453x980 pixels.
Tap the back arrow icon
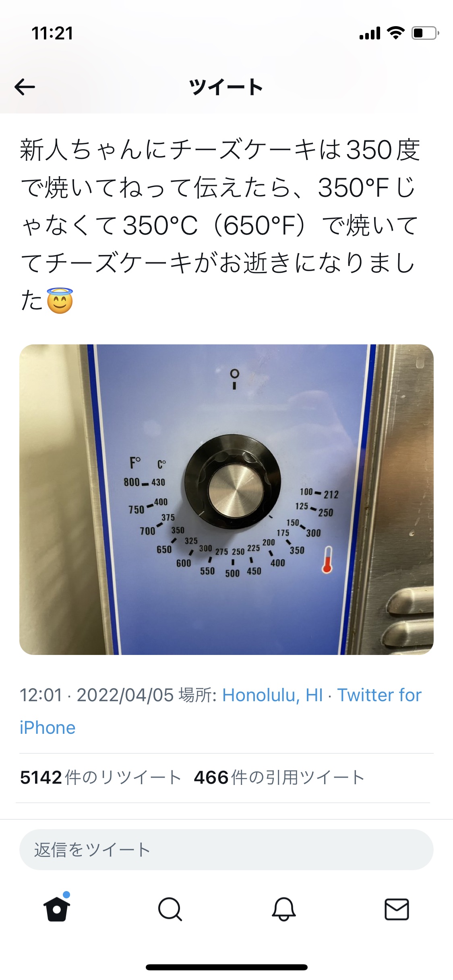click(25, 87)
